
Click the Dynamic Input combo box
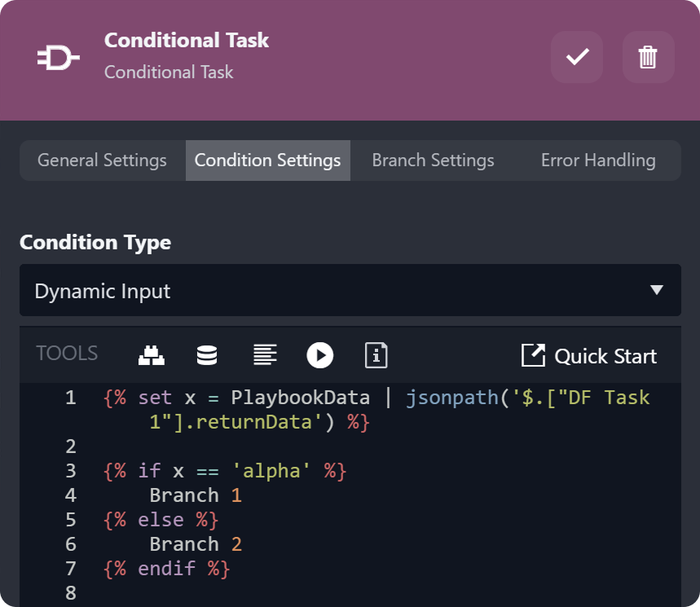(x=326, y=291)
